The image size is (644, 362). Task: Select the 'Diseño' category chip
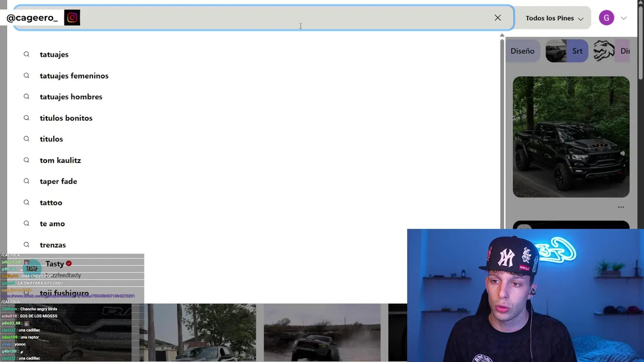pos(522,51)
